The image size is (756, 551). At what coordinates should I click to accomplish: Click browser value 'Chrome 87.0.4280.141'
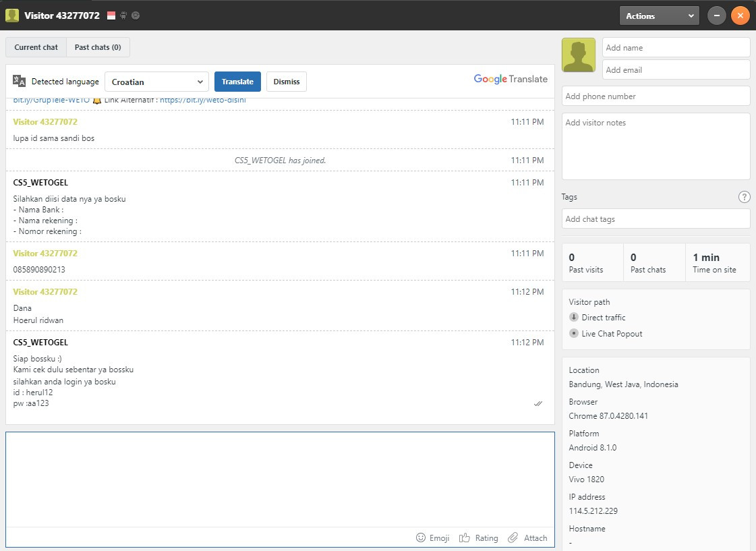pyautogui.click(x=608, y=415)
